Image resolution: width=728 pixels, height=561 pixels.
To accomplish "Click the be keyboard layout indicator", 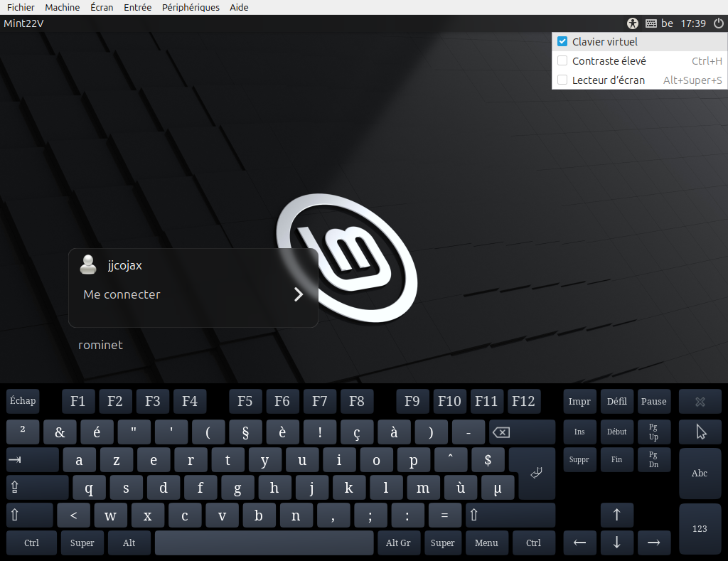I will [667, 23].
